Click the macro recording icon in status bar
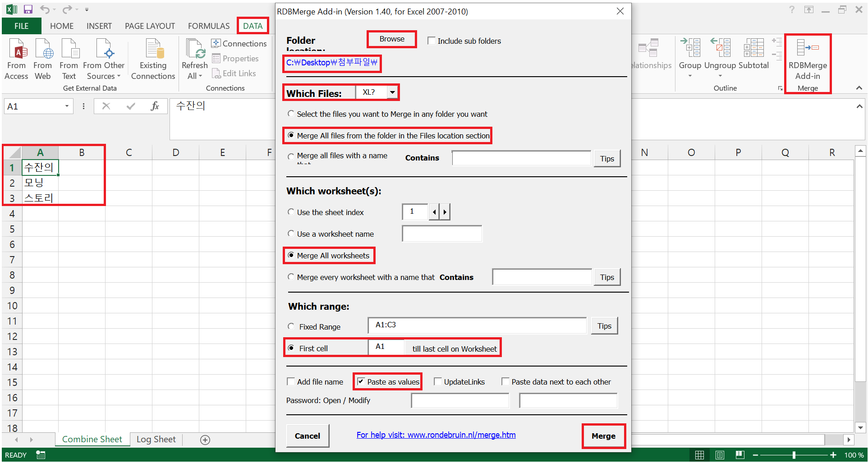This screenshot has width=868, height=463. coord(41,455)
